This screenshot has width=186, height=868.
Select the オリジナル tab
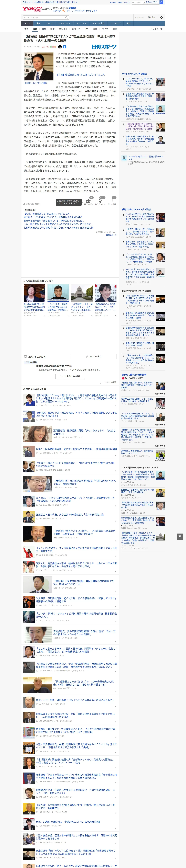(x=81, y=24)
